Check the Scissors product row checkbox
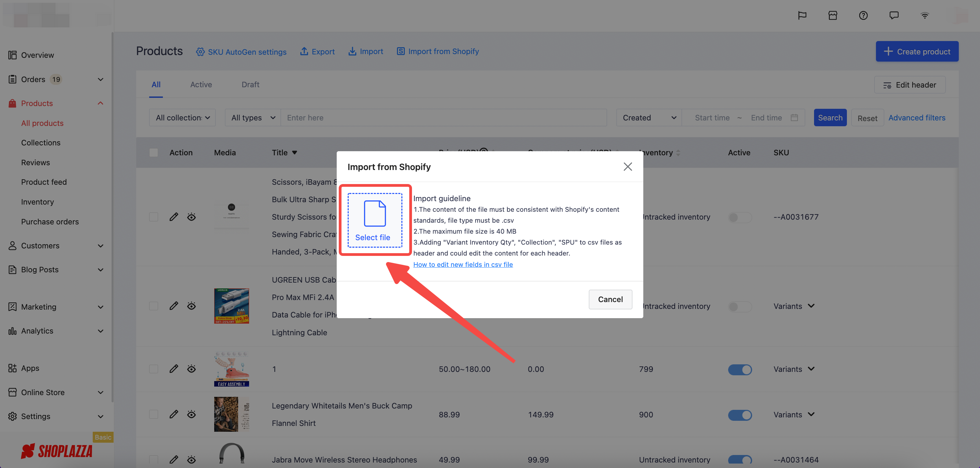The height and width of the screenshot is (468, 980). pyautogui.click(x=154, y=217)
